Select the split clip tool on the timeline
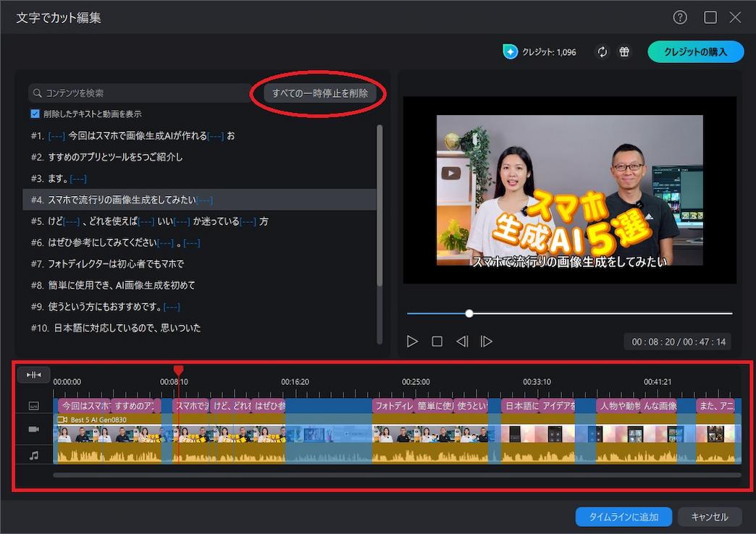 [x=33, y=374]
